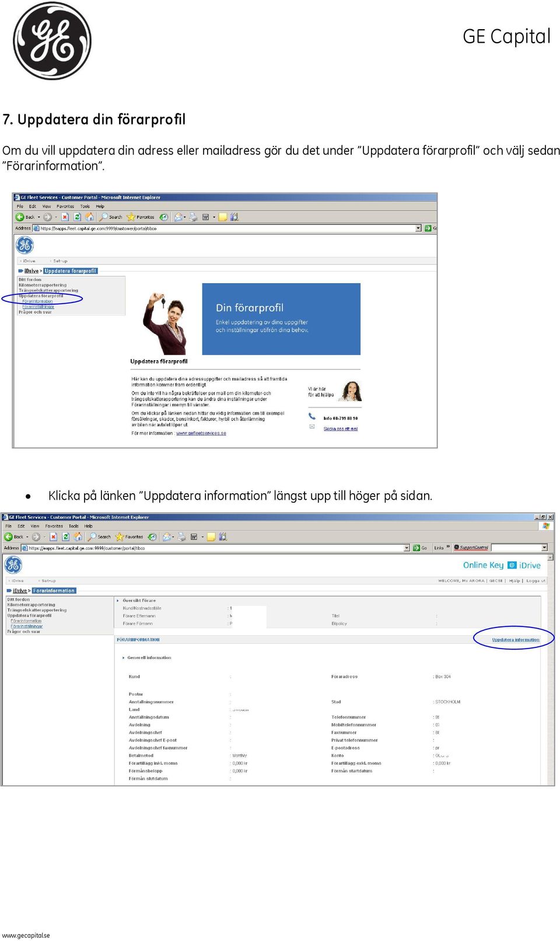Click History icon in upper browser toolbar
Viewport: 560px width, 941px height.
(164, 217)
